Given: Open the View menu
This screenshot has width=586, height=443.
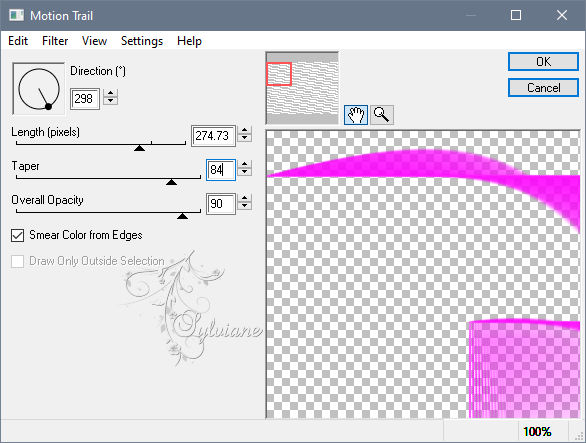Looking at the screenshot, I should tap(95, 41).
